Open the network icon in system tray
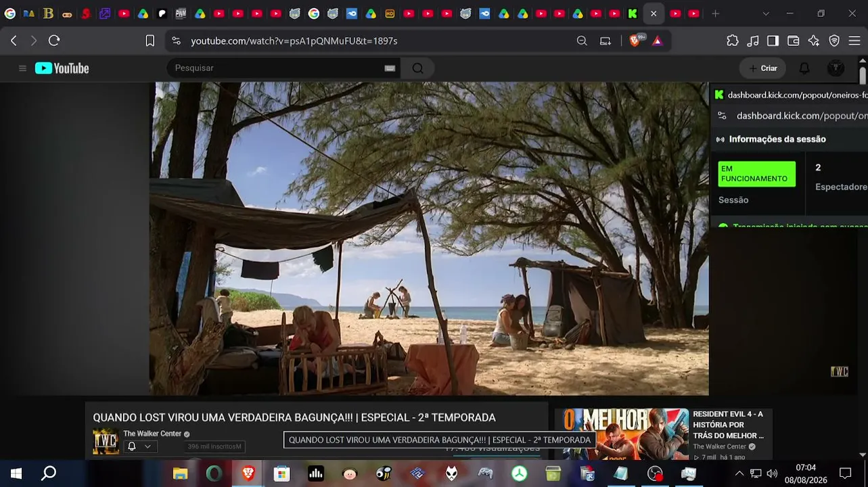The height and width of the screenshot is (487, 868). [x=756, y=473]
